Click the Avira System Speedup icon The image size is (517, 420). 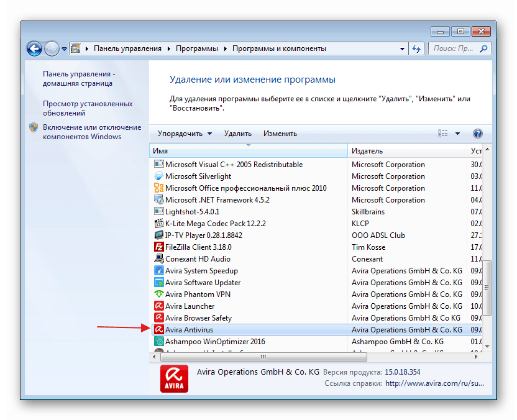pos(159,270)
